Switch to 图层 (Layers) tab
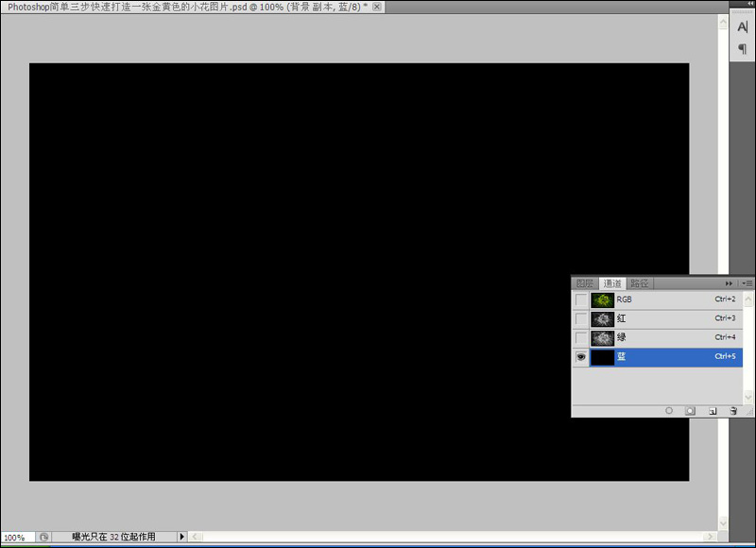The image size is (756, 548). click(x=585, y=283)
